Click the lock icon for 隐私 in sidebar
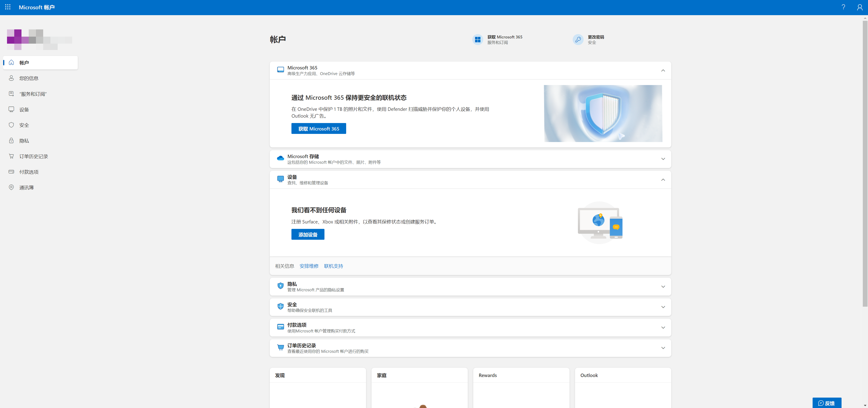Screen dimensions: 868x408 12,140
